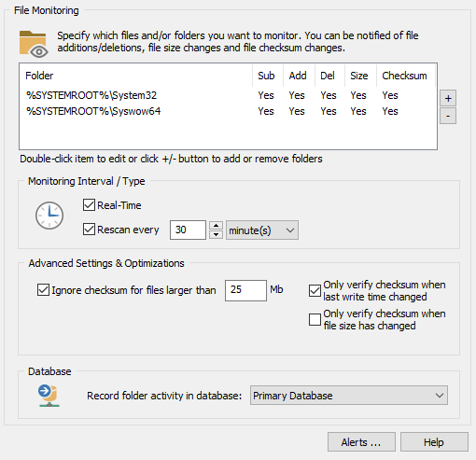Add a folder with the plus button
This screenshot has height=460, width=476.
point(448,98)
